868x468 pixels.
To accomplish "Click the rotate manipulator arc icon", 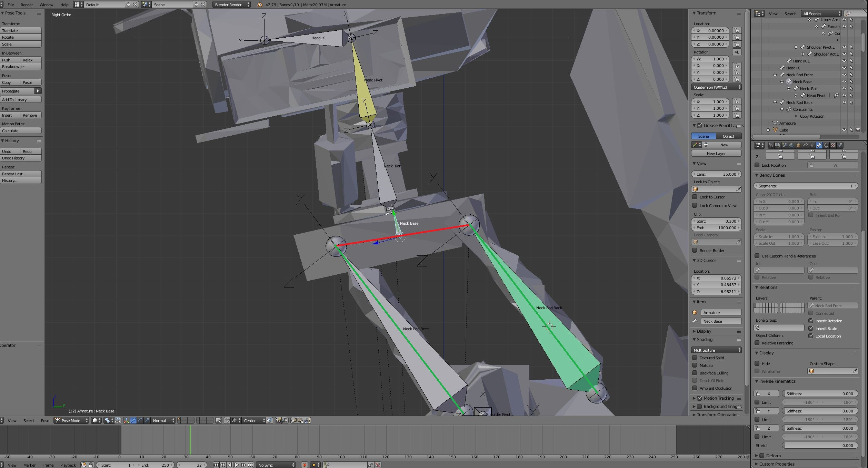I will [x=140, y=420].
